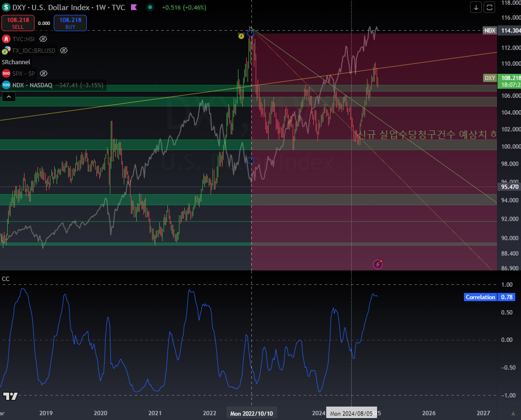Click the BUY 108.218 button
Image resolution: width=521 pixels, height=420 pixels.
70,23
